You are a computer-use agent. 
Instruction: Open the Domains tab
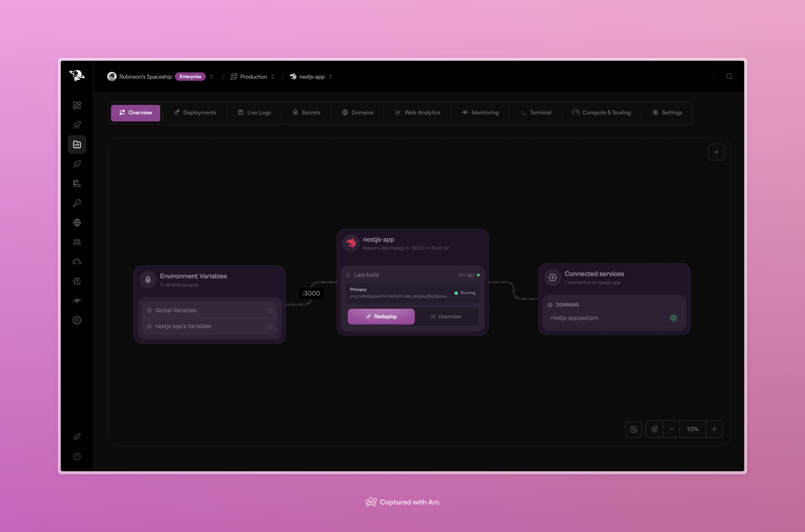coord(358,113)
